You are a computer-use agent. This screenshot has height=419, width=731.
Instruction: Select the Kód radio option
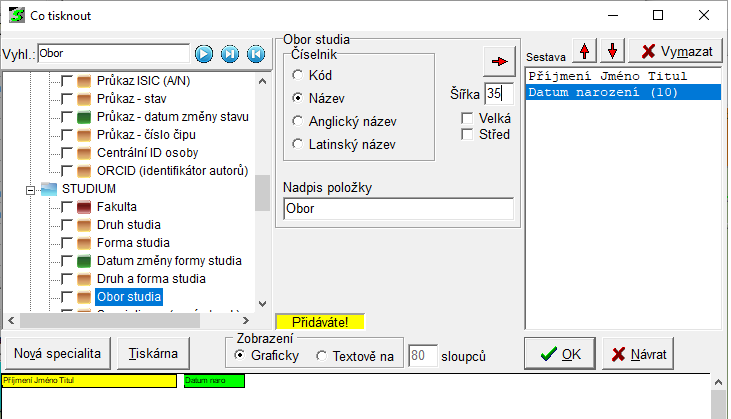pyautogui.click(x=298, y=75)
